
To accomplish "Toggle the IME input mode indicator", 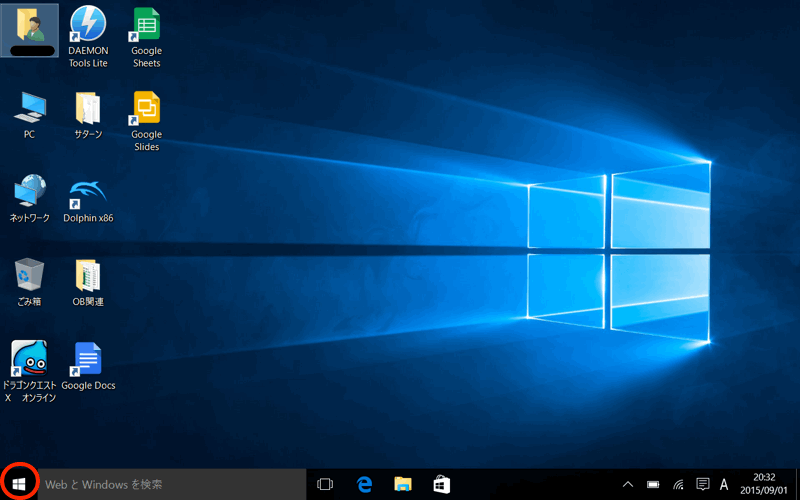I will click(x=724, y=484).
